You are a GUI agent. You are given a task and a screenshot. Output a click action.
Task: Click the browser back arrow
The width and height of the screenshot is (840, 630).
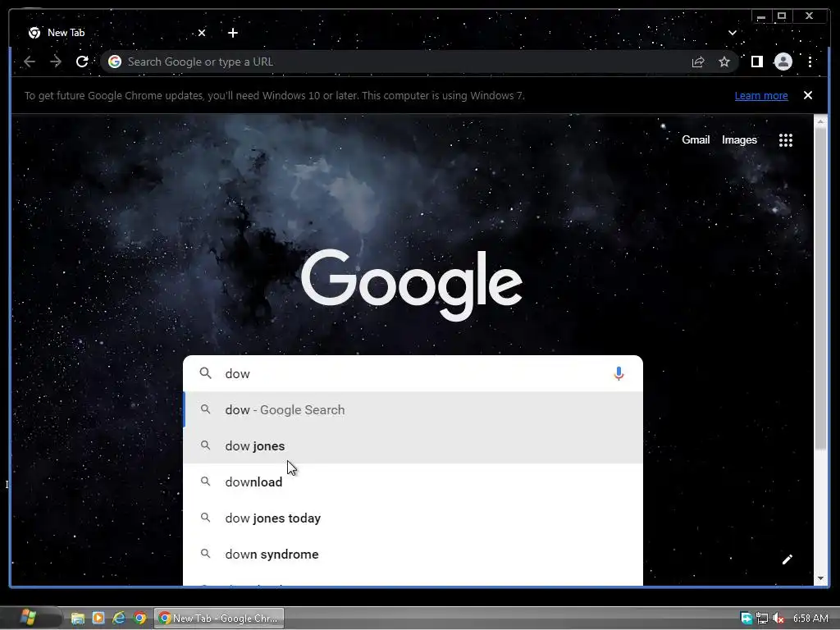tap(30, 62)
